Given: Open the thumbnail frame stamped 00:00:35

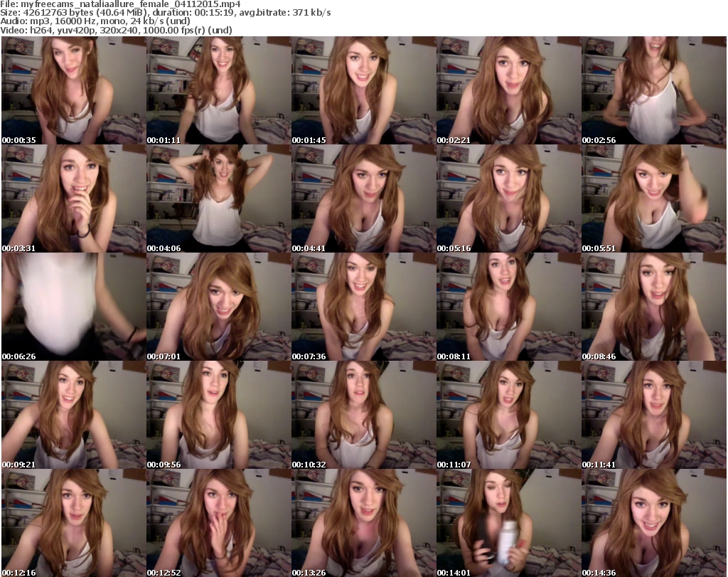Looking at the screenshot, I should (x=74, y=90).
